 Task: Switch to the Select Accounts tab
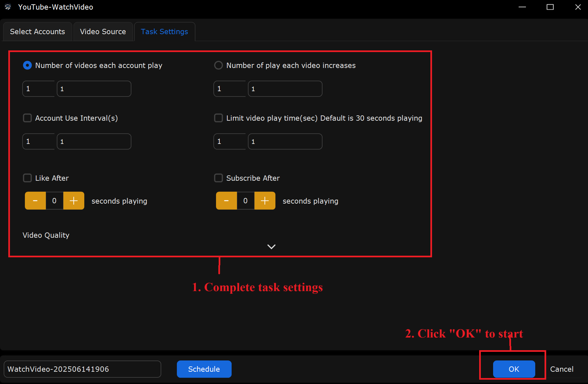coord(37,32)
